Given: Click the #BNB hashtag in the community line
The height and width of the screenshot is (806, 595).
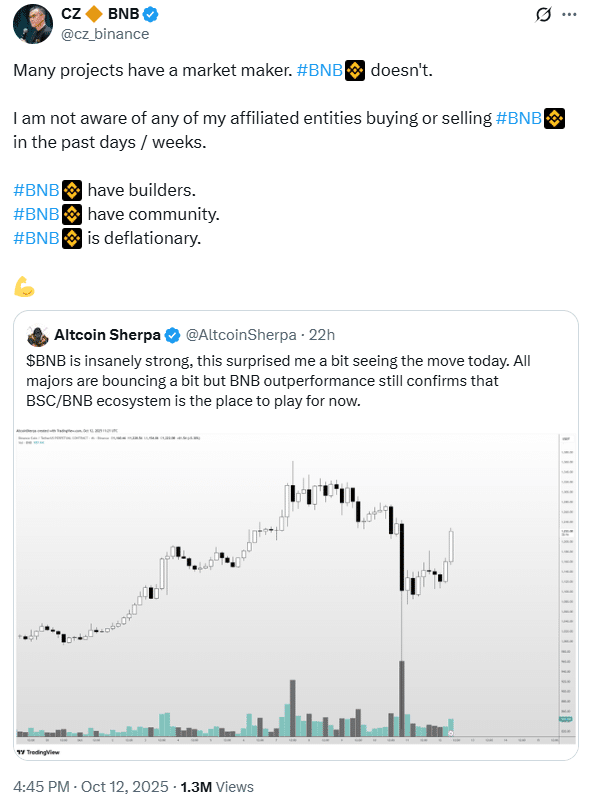Looking at the screenshot, I should point(36,214).
